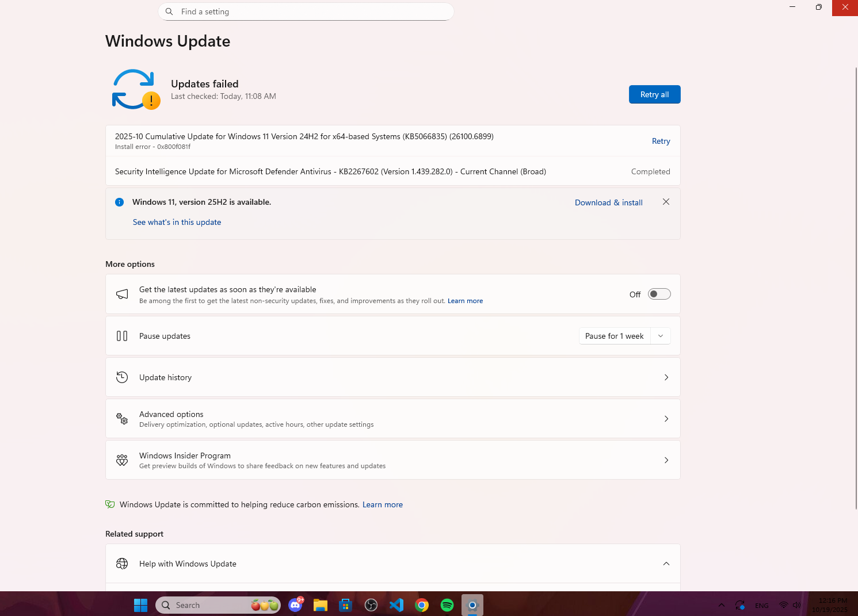This screenshot has width=858, height=616.
Task: Click the Pause updates icon
Action: [122, 336]
